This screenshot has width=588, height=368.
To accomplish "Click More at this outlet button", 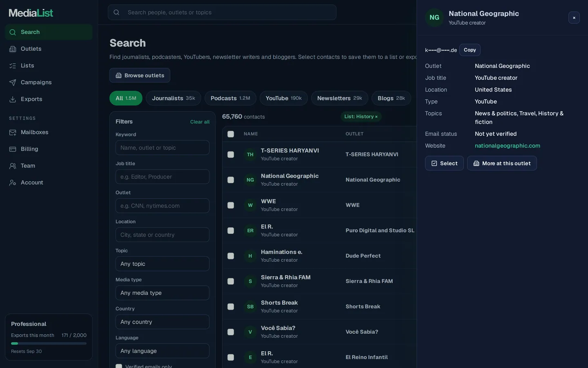I will 502,163.
